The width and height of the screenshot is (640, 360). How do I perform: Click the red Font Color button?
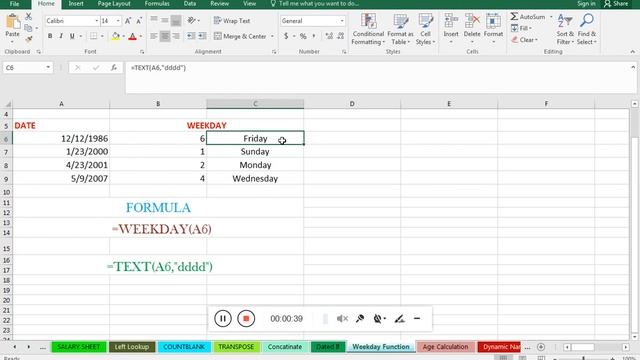tap(132, 36)
